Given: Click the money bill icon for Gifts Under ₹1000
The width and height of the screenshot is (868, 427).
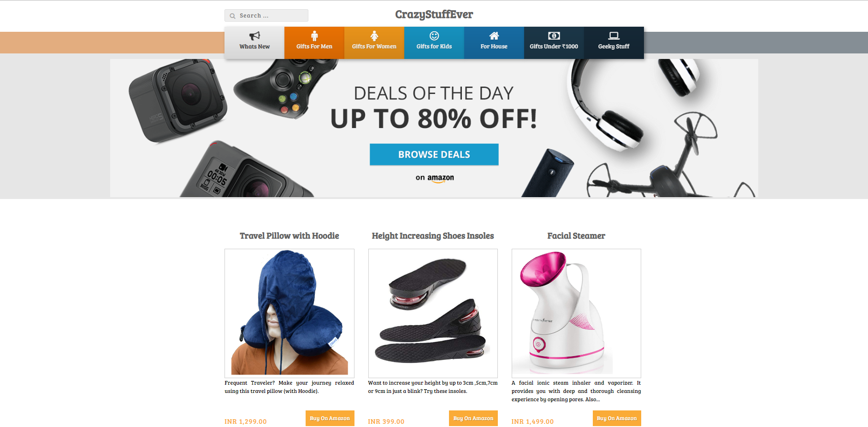Looking at the screenshot, I should pos(554,36).
